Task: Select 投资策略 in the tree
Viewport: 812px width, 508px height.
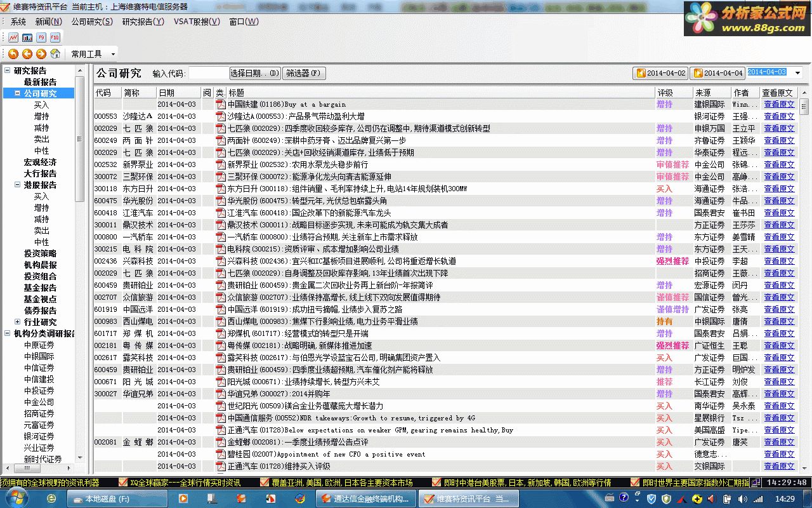Action: (x=40, y=253)
